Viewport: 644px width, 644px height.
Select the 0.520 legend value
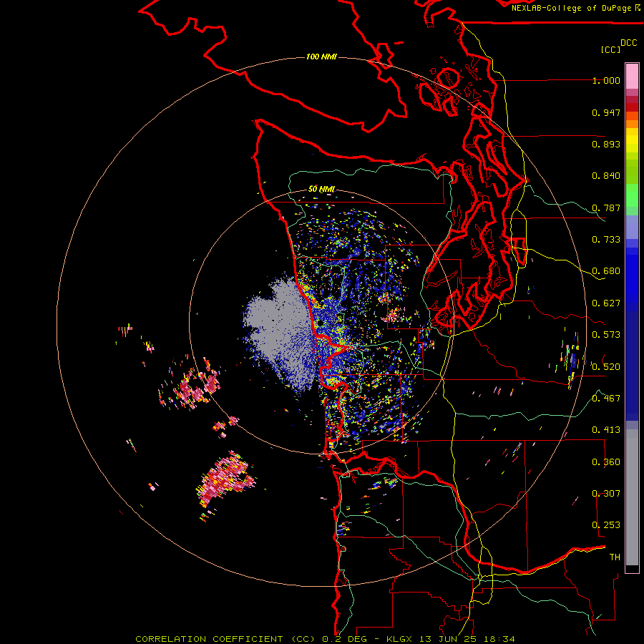coord(606,367)
